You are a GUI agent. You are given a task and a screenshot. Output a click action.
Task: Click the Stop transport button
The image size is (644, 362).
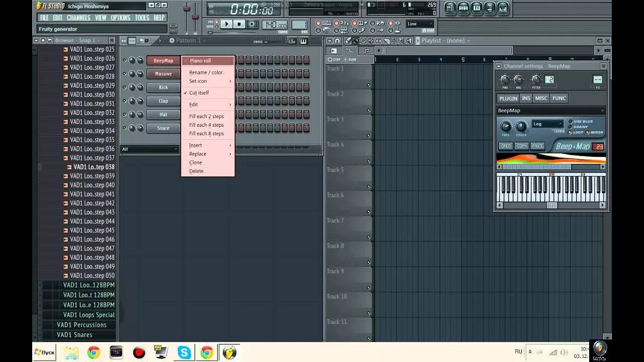239,24
